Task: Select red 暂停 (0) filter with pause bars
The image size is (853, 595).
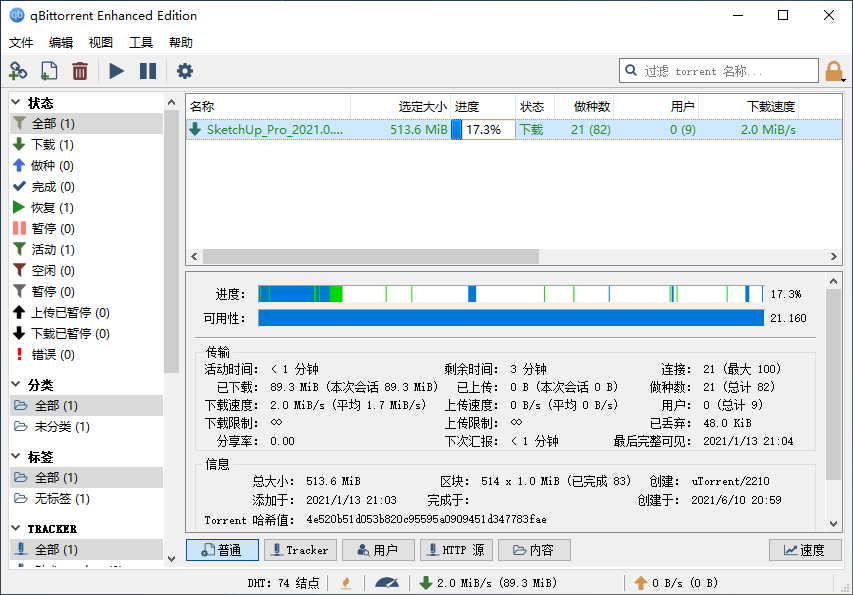Action: point(86,228)
